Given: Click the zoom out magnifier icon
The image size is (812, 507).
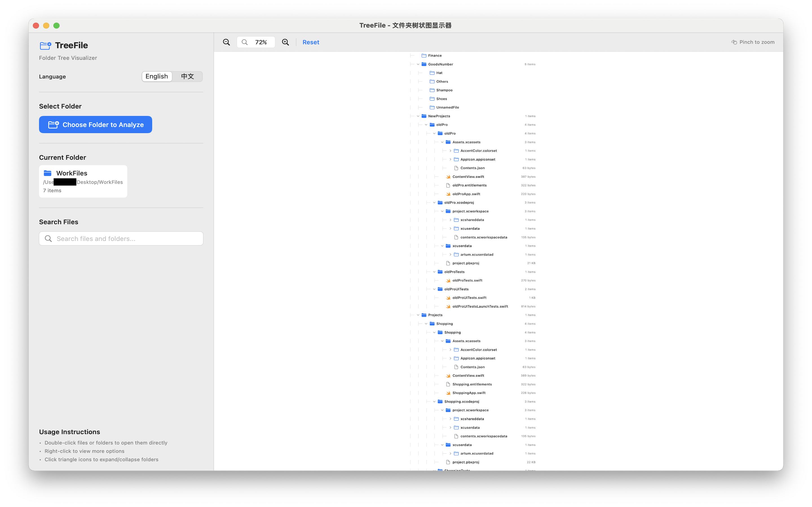Looking at the screenshot, I should (x=226, y=42).
